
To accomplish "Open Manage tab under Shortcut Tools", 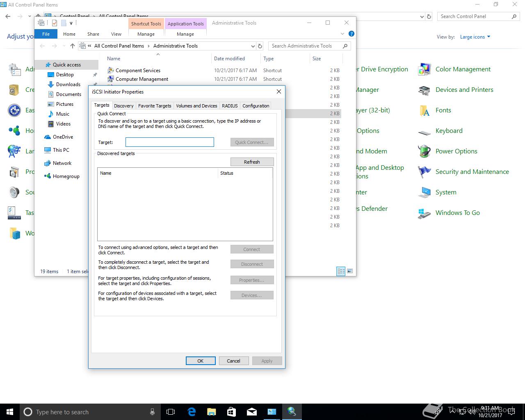I will click(146, 34).
